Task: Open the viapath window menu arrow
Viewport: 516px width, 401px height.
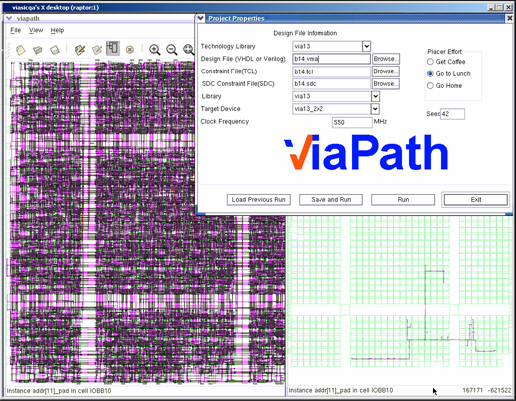Action: [x=9, y=18]
